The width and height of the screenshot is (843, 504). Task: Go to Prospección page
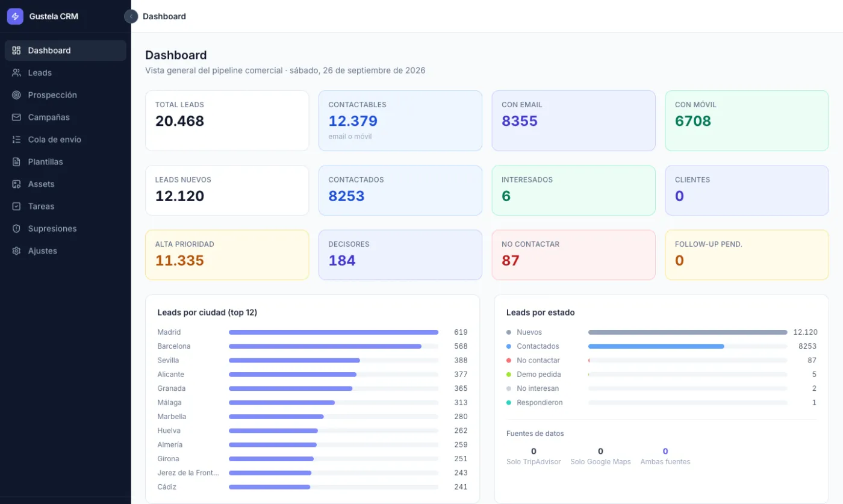point(66,95)
